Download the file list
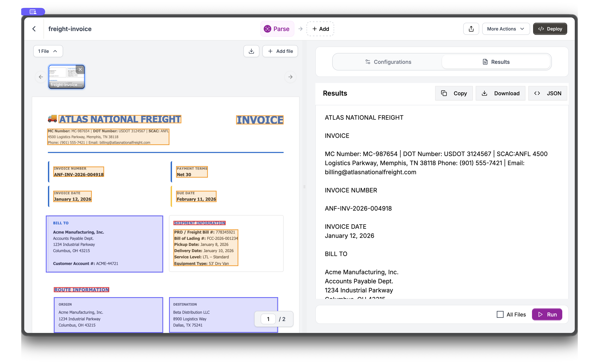Viewport: 599px width, 364px height. (251, 51)
